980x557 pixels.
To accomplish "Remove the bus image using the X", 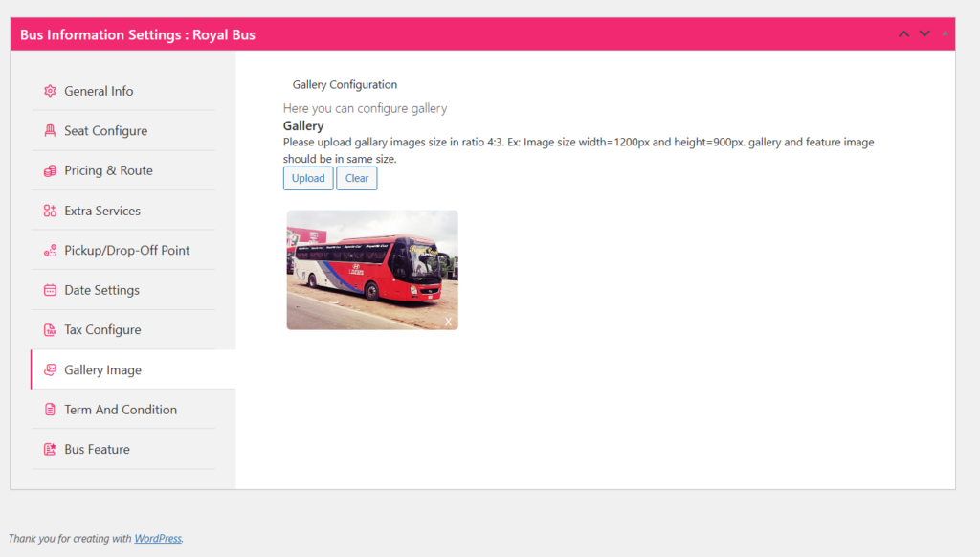I will [x=448, y=322].
